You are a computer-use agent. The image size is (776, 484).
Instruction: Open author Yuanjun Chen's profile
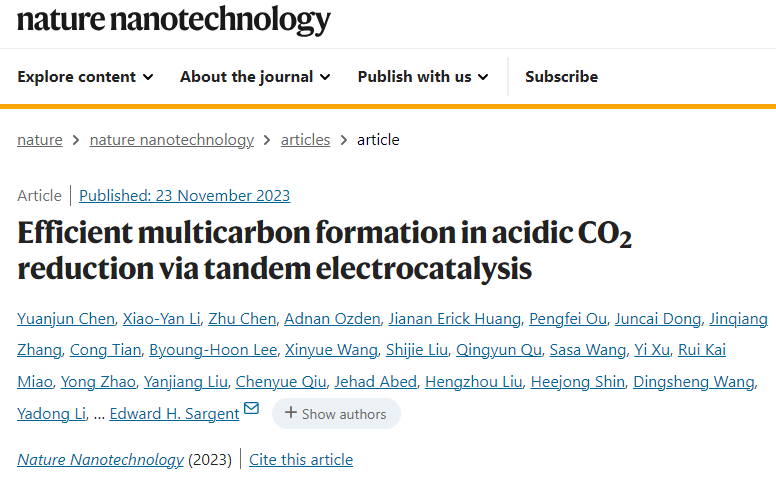pos(66,319)
